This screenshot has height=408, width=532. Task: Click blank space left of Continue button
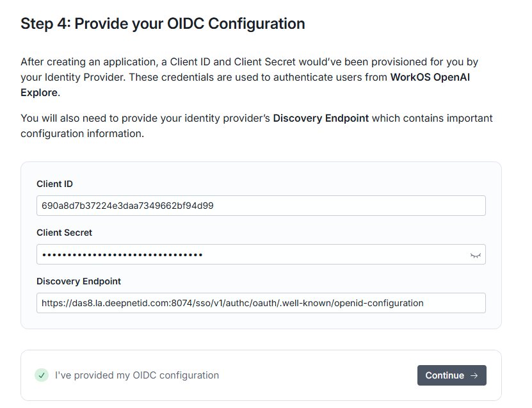pyautogui.click(x=320, y=375)
